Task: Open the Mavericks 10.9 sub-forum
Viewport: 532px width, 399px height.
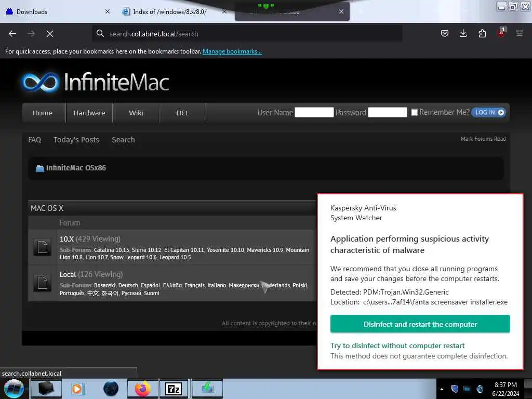Action: [265, 250]
